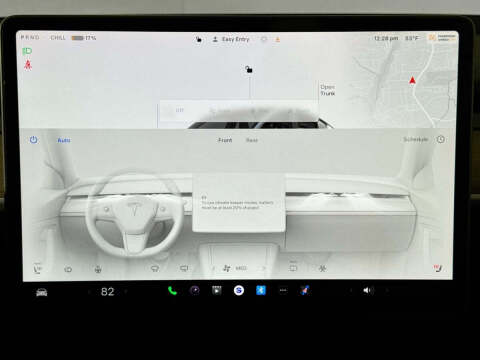The image size is (480, 360).
Task: Show all apps with the three-dots icon
Action: click(283, 291)
